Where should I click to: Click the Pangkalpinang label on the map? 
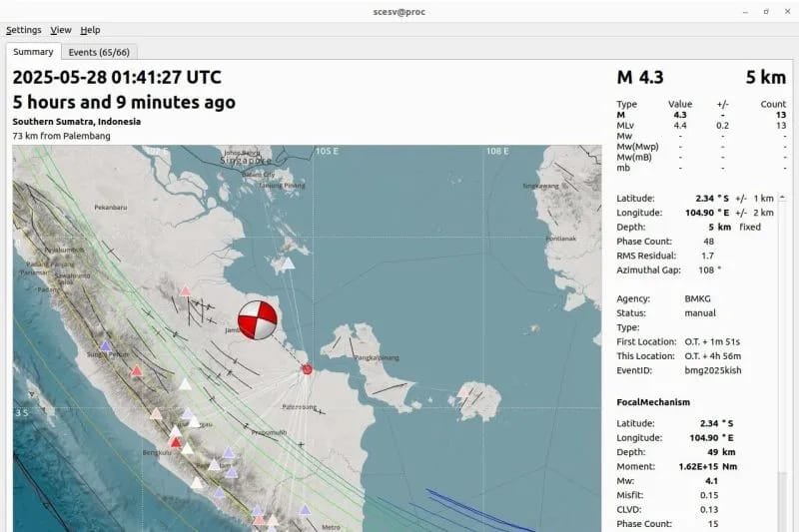379,356
